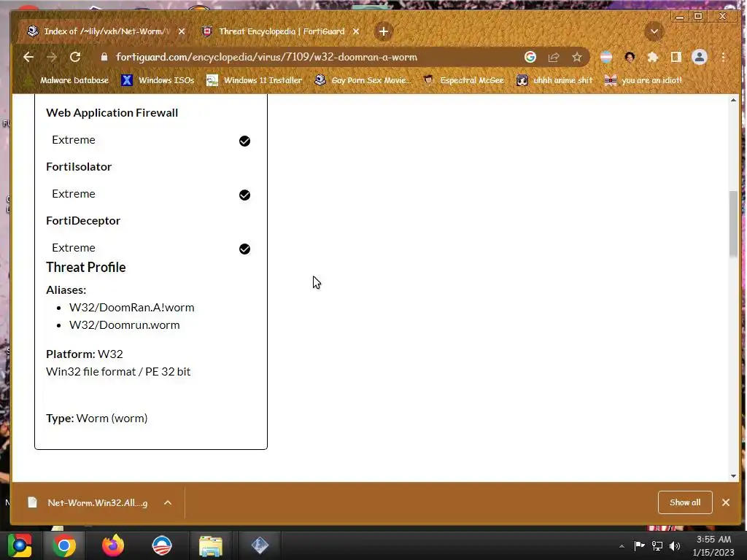Viewport: 747px width, 560px height.
Task: Show all downloads
Action: (x=685, y=502)
